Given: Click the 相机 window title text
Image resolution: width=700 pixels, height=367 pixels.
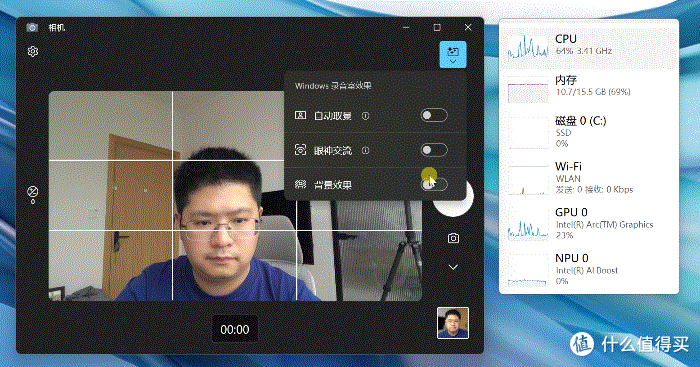Looking at the screenshot, I should [57, 28].
